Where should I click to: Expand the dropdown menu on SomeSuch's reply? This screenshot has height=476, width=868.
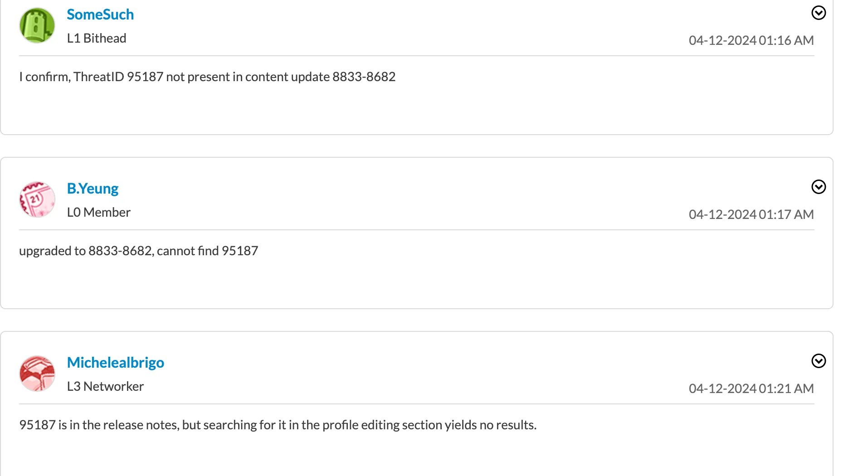(818, 13)
